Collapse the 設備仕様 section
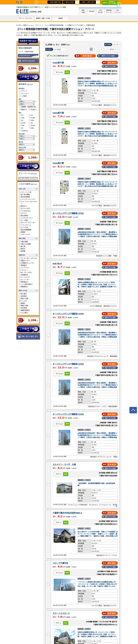 click(28, 255)
